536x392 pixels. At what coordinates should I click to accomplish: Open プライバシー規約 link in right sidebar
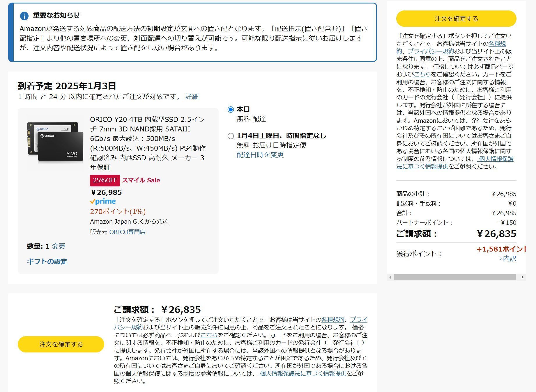click(x=431, y=51)
